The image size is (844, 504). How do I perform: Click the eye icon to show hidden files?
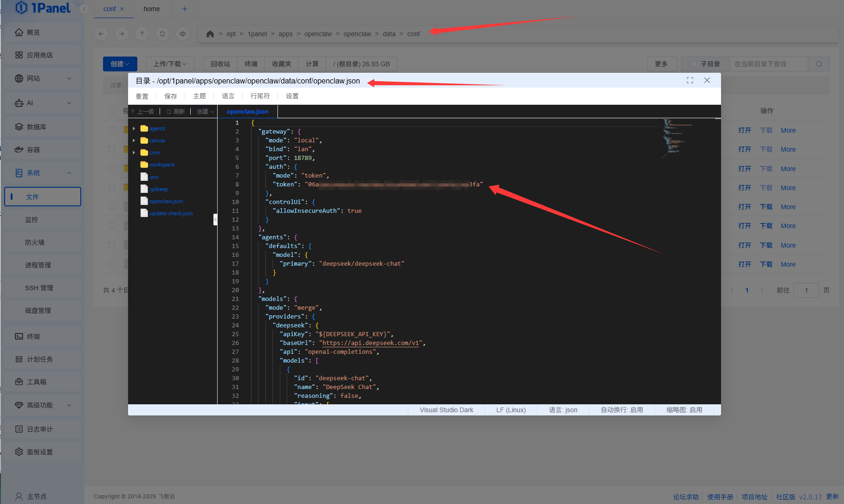pyautogui.click(x=183, y=34)
